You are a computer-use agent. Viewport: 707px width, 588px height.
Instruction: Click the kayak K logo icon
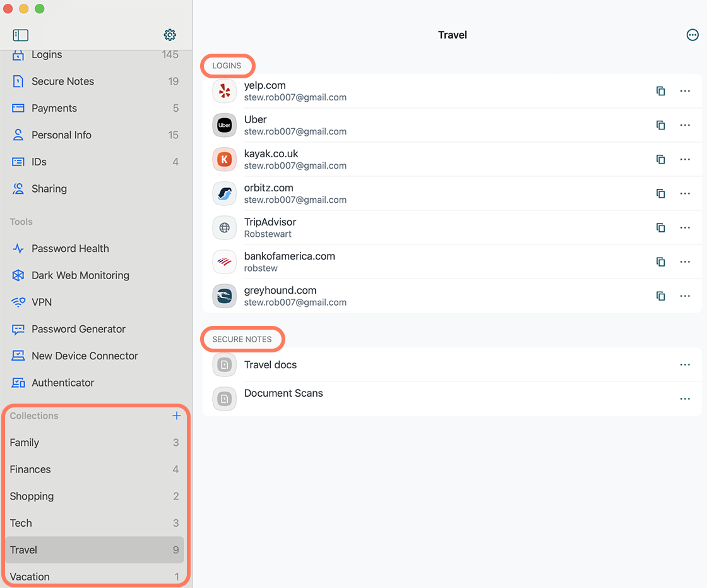point(224,159)
